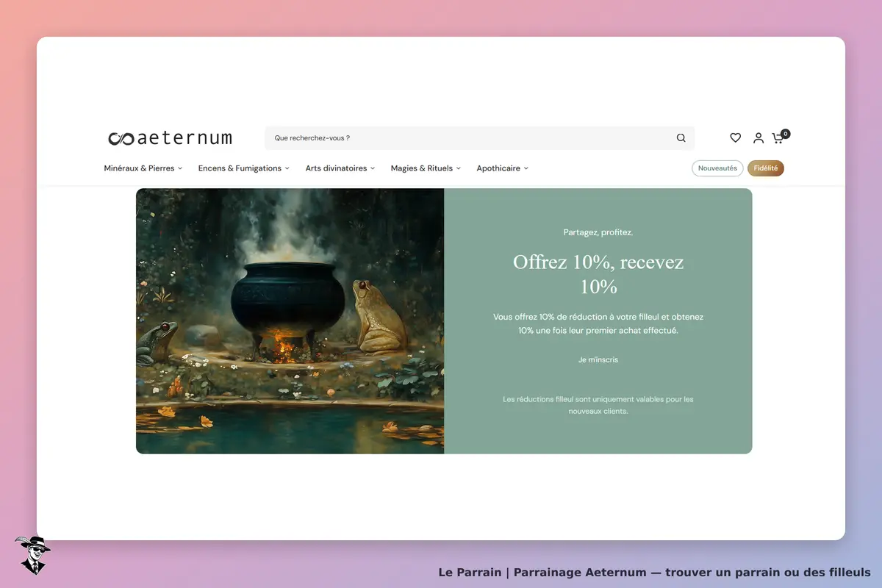Click the Fidélité button
Image resolution: width=882 pixels, height=588 pixels.
click(x=766, y=168)
